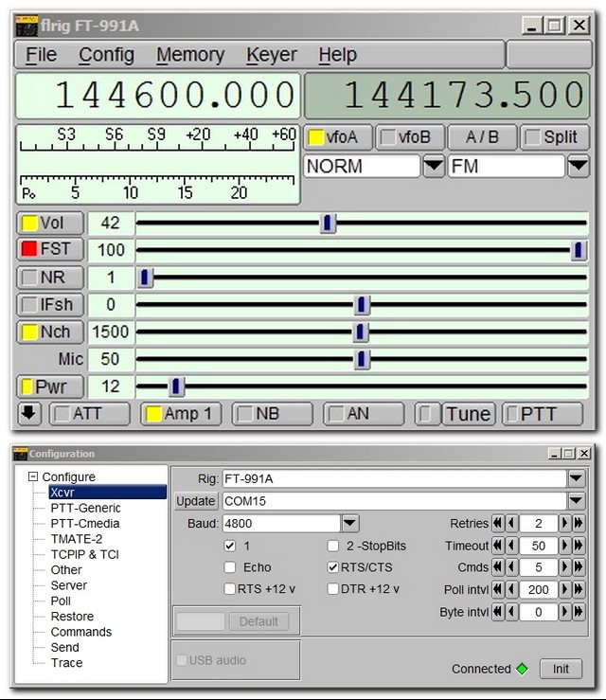Click the vfoA frequency display 144600.000
The image size is (606, 700).
pos(158,96)
